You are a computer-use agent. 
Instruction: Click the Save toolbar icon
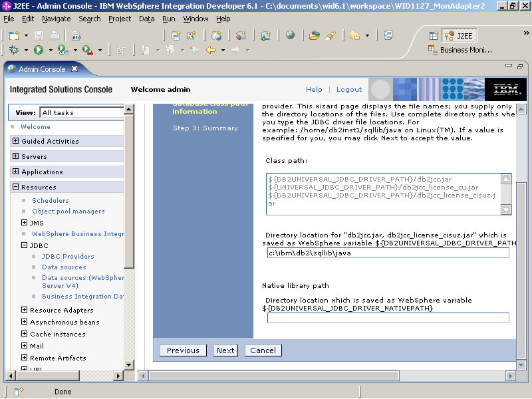click(x=39, y=35)
